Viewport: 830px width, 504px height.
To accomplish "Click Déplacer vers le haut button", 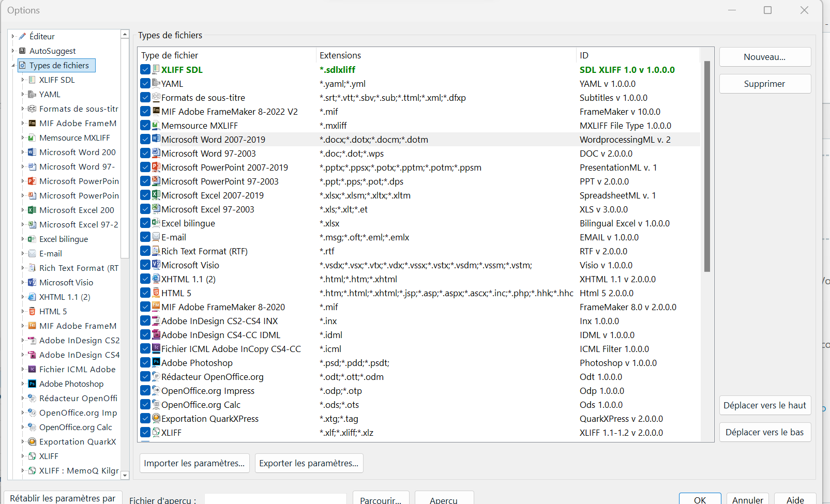I will [x=765, y=405].
